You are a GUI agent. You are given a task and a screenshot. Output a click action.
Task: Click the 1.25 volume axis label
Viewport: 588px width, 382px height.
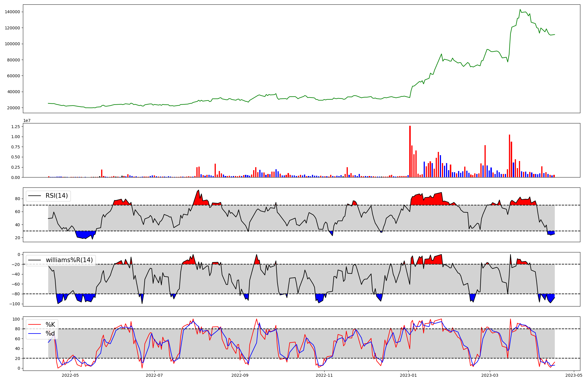pyautogui.click(x=16, y=127)
